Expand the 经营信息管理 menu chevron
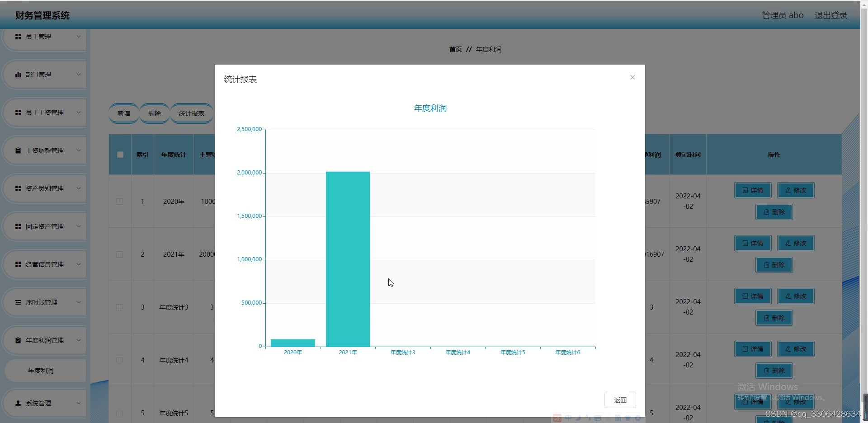Screen dimensions: 868x423 pos(79,264)
